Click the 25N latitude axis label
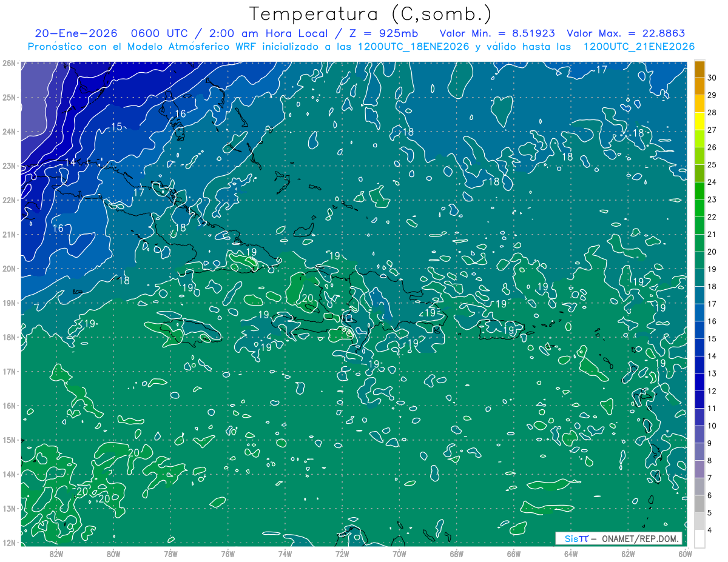This screenshot has height=562, width=728. point(9,97)
